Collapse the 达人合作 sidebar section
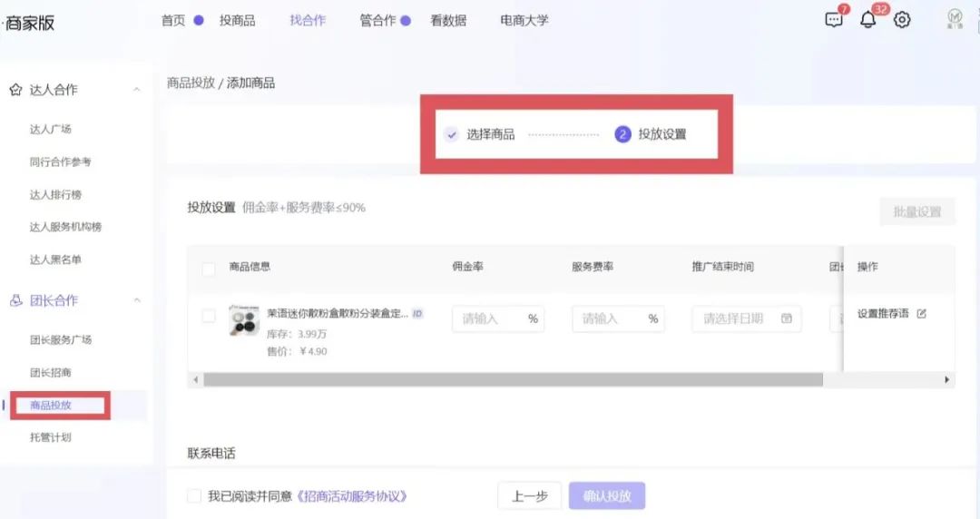 pyautogui.click(x=137, y=90)
